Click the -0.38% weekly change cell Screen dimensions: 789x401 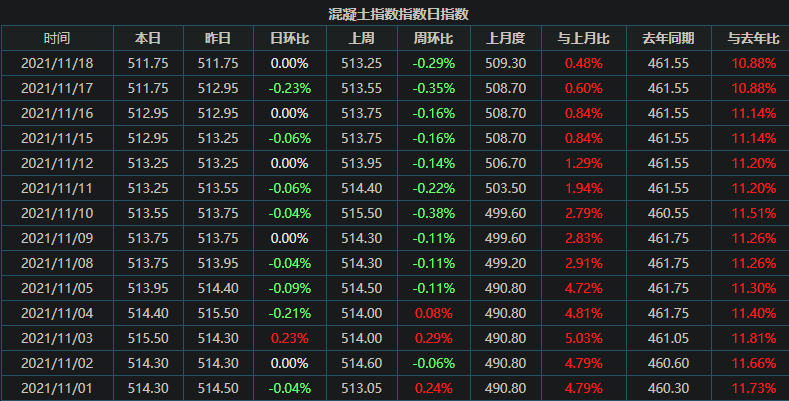tap(433, 213)
